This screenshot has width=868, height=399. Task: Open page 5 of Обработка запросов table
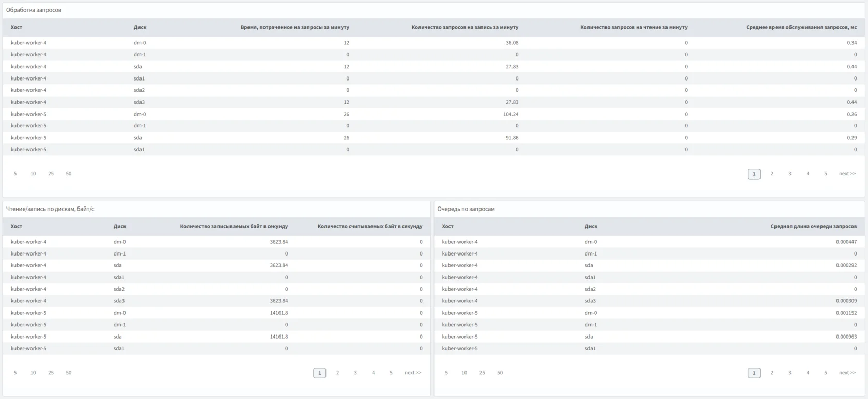[825, 174]
